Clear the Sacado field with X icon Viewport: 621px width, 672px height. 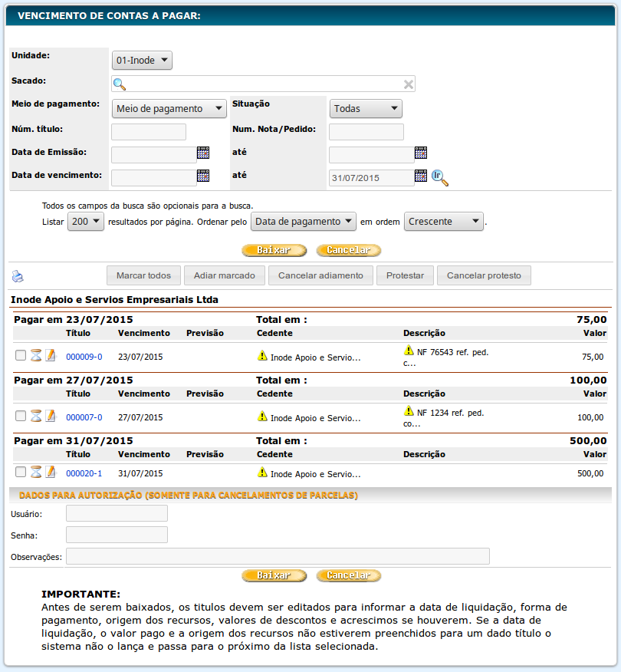[409, 84]
